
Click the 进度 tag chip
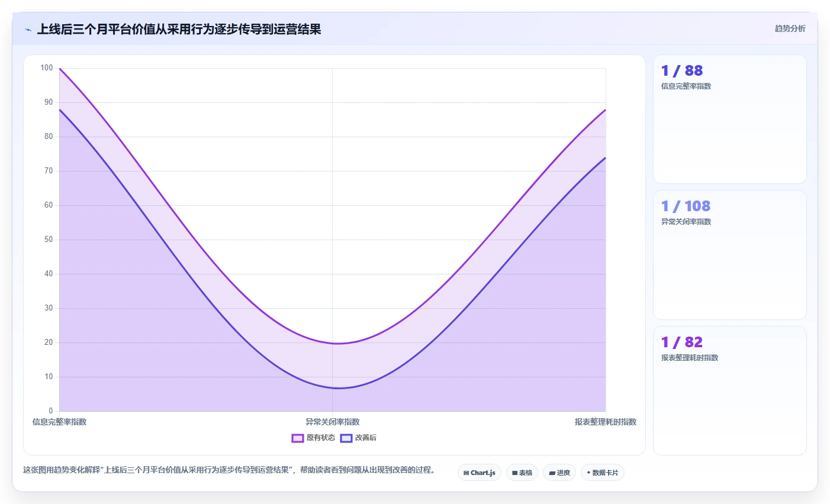[559, 473]
